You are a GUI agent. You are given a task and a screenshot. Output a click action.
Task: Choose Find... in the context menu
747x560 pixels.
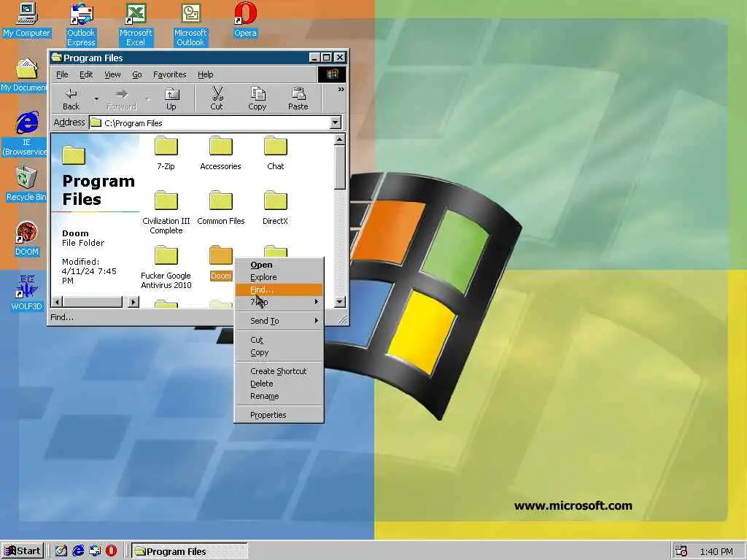279,289
